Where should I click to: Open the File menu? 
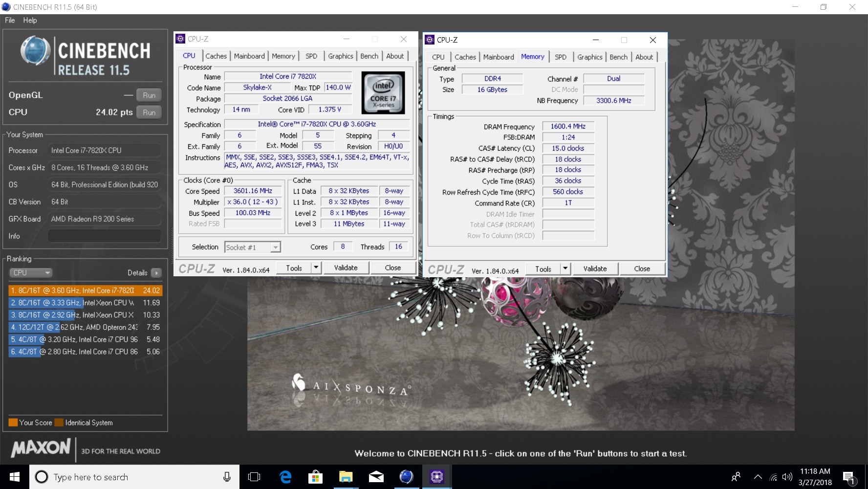(x=10, y=20)
